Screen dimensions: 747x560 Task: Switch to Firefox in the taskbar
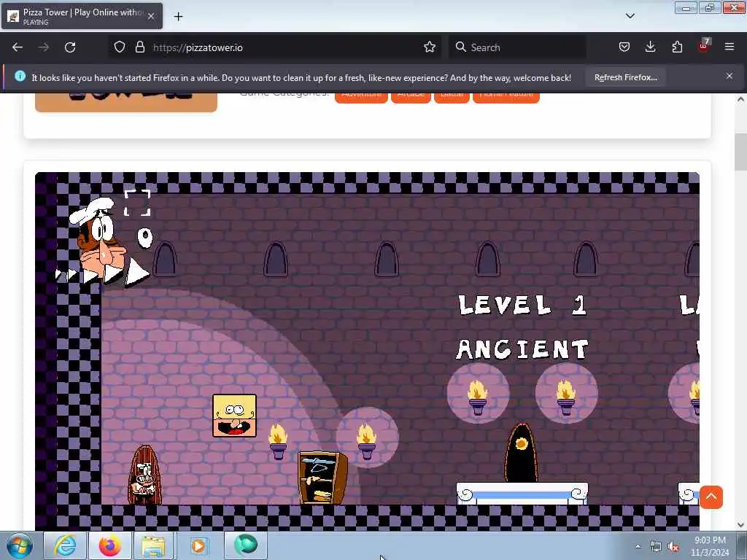(110, 545)
